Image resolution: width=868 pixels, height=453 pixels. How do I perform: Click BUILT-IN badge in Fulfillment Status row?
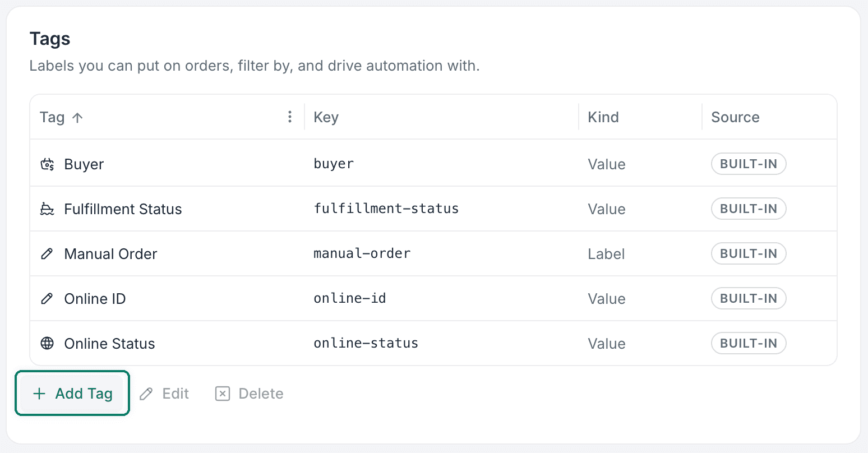point(749,209)
